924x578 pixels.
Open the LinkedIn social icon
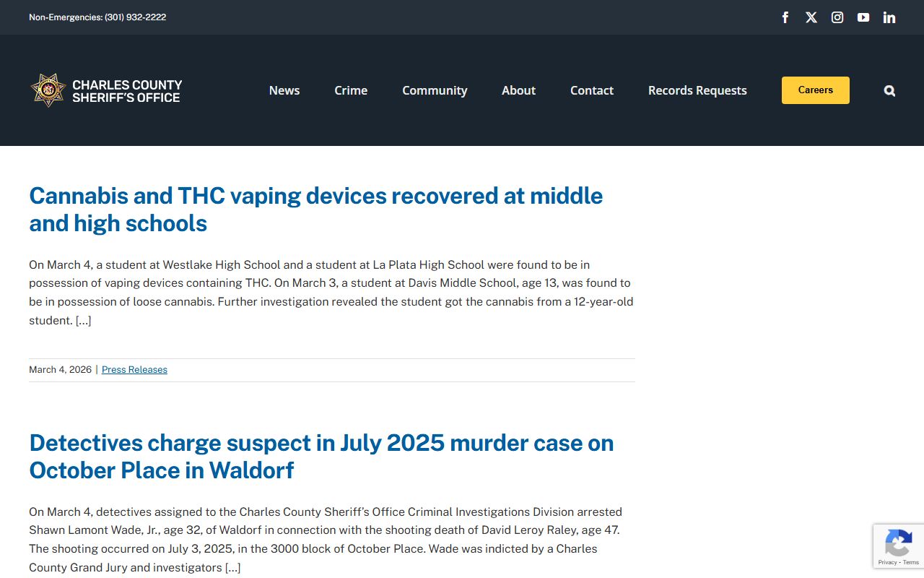(889, 17)
